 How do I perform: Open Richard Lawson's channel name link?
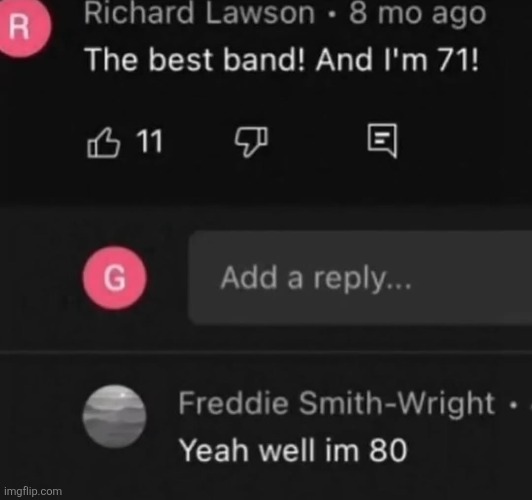pyautogui.click(x=200, y=14)
